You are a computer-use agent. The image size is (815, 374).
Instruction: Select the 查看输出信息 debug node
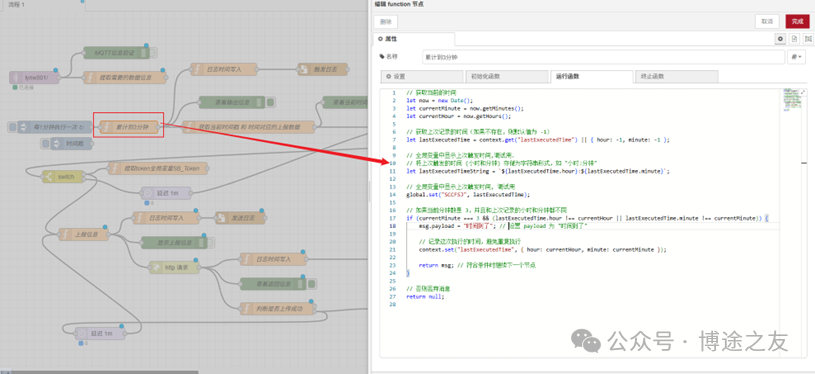pyautogui.click(x=232, y=102)
